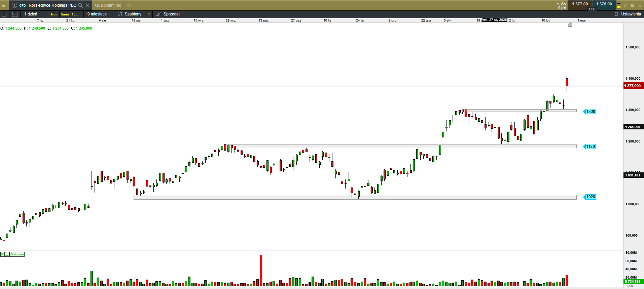
Task: Click the shrink chart arrows icon
Action: (625, 5)
